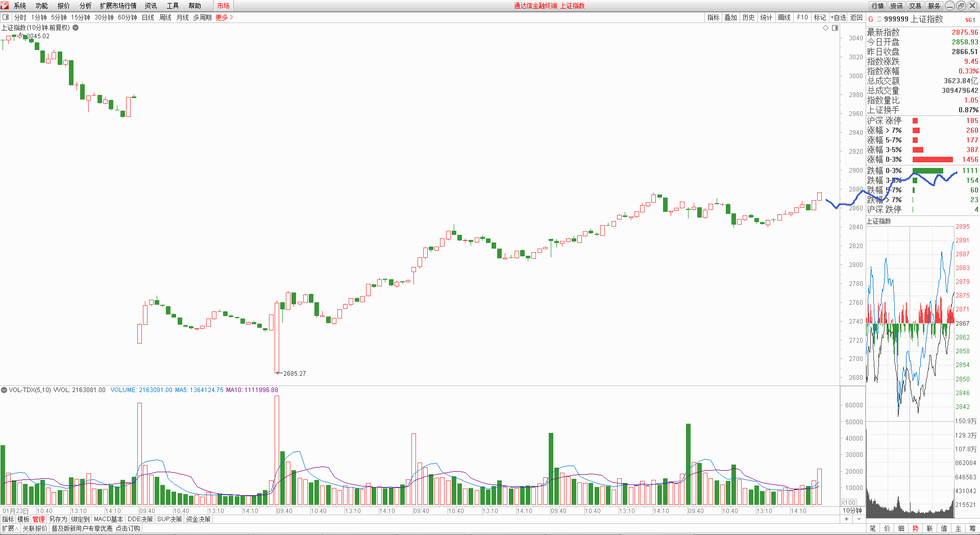Click the 普及版新用户专享优惠 点击订购 link
The height and width of the screenshot is (535, 980).
point(95,528)
